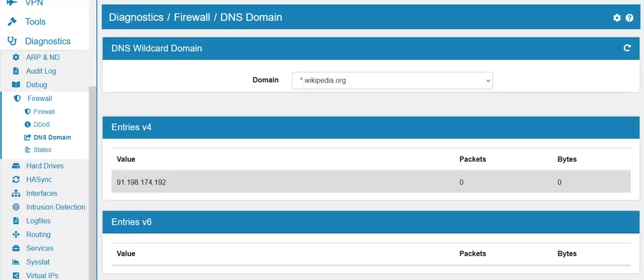Open Virtual IPs diagnostics
644x280 pixels.
42,276
